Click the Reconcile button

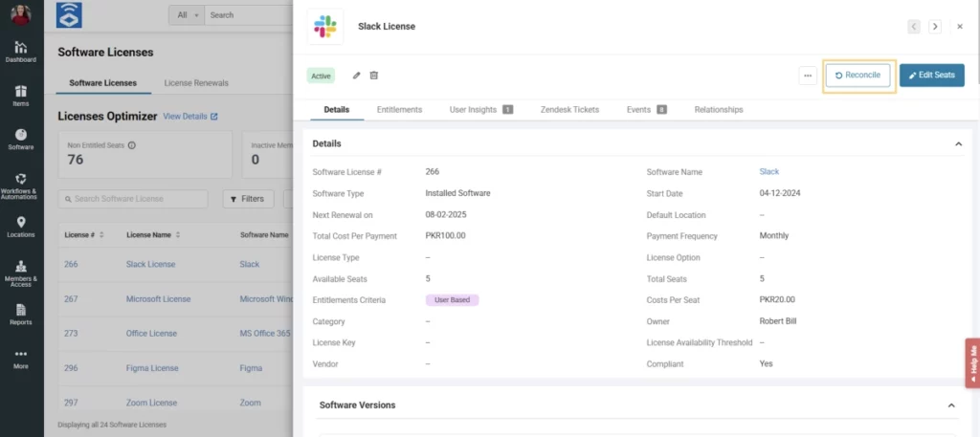858,76
